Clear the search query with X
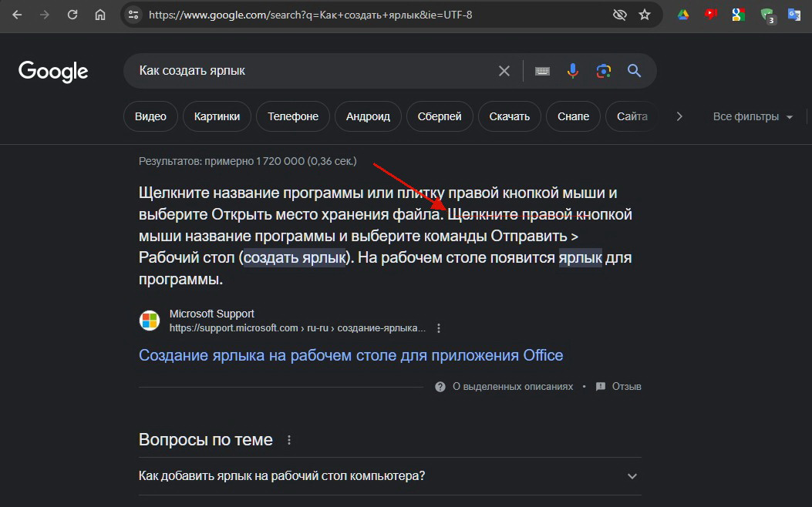The height and width of the screenshot is (507, 812). pyautogui.click(x=504, y=71)
